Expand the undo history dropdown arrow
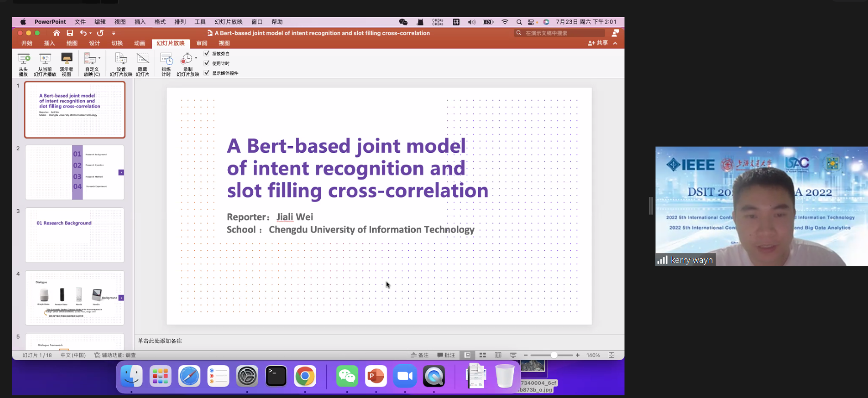Screen dimensions: 868x398 point(90,33)
